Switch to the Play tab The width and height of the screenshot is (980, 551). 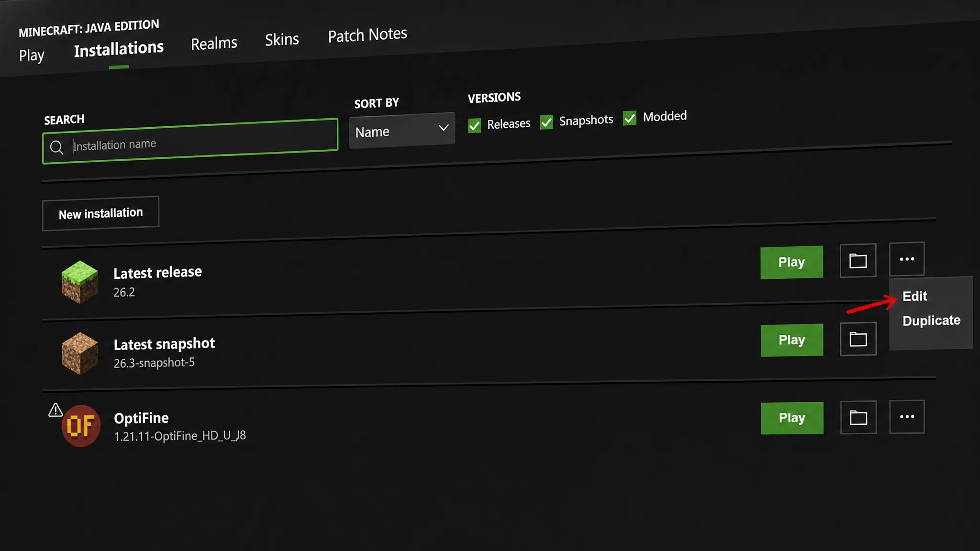pos(32,55)
